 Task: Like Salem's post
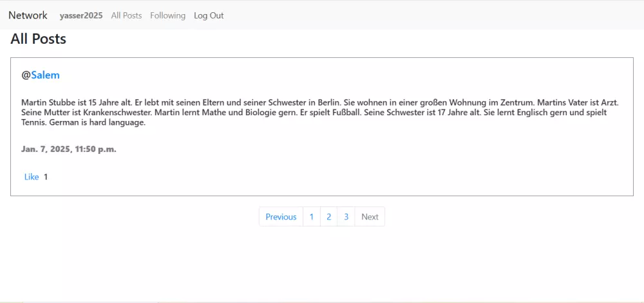32,177
